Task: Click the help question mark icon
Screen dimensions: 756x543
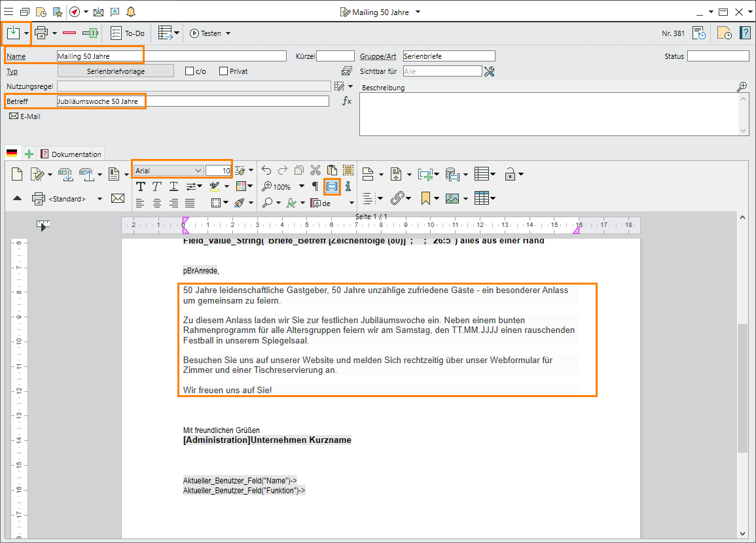Action: [745, 33]
